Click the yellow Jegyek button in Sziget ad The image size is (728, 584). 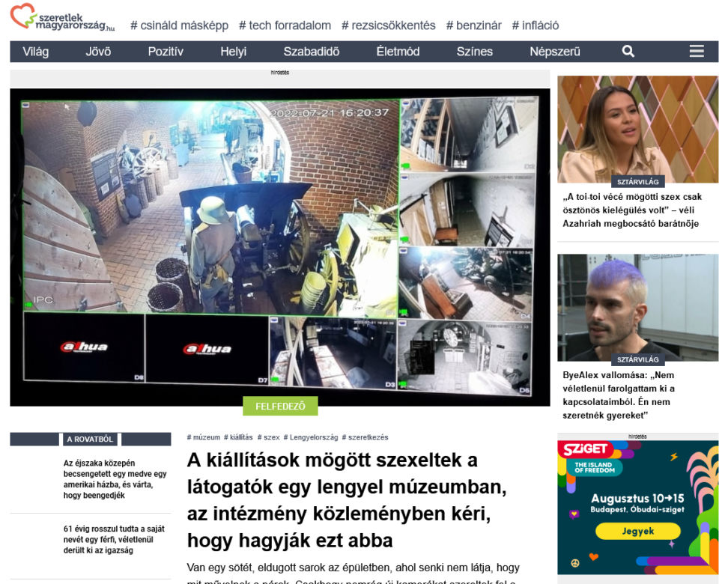(x=638, y=531)
